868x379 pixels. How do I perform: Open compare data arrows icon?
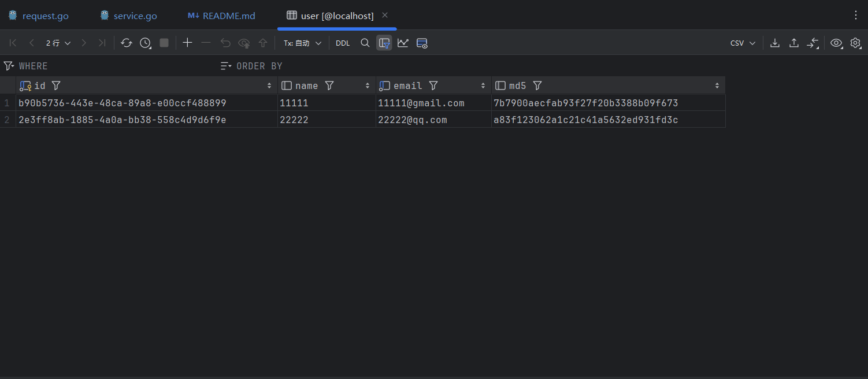click(x=813, y=43)
